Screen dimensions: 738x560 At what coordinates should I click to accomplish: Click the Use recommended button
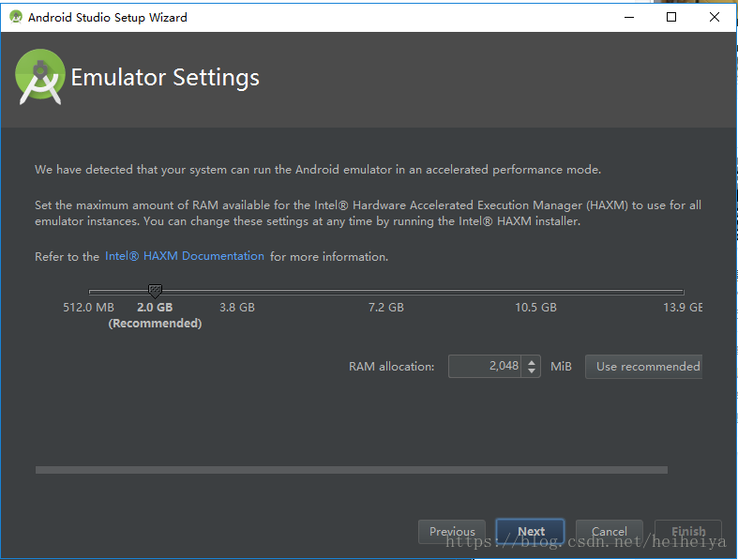(643, 367)
